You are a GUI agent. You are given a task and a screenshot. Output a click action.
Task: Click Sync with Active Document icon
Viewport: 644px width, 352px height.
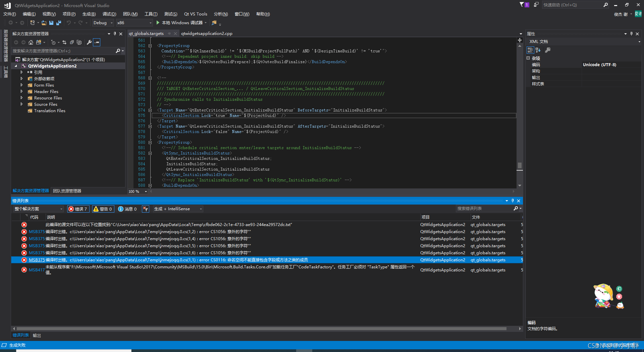pos(64,42)
